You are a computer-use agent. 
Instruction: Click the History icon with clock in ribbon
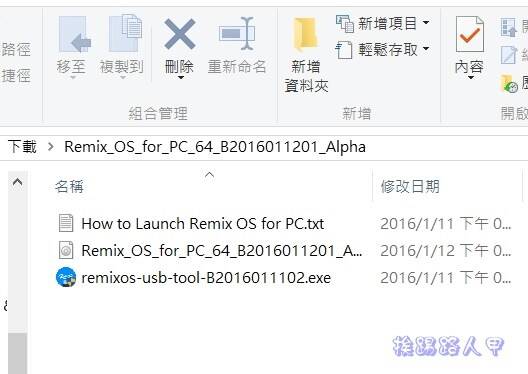point(509,84)
